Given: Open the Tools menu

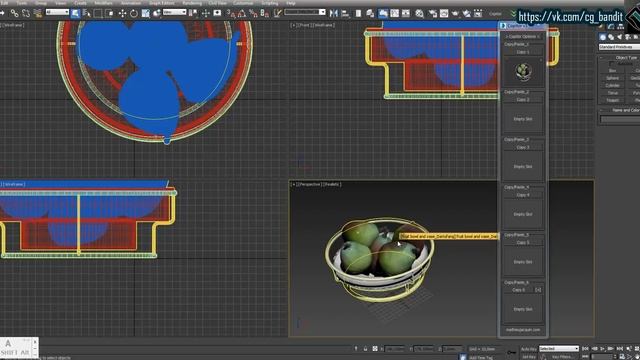Looking at the screenshot, I should click(x=21, y=3).
